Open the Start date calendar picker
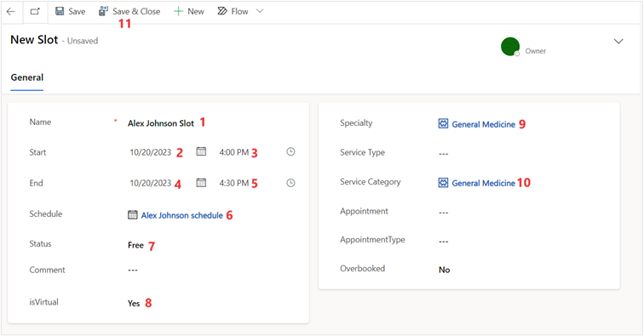Viewport: 644px width, 336px height. 201,151
